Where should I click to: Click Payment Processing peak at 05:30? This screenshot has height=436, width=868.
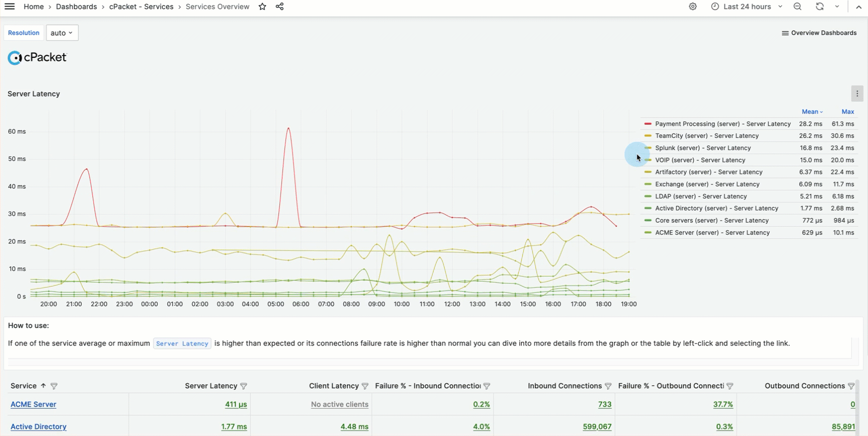click(x=288, y=128)
